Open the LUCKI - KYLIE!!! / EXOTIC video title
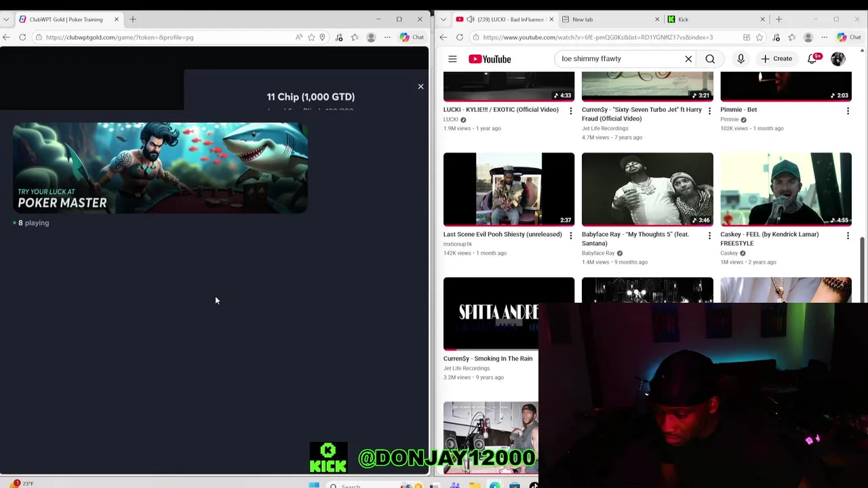The width and height of the screenshot is (868, 488). pyautogui.click(x=501, y=110)
